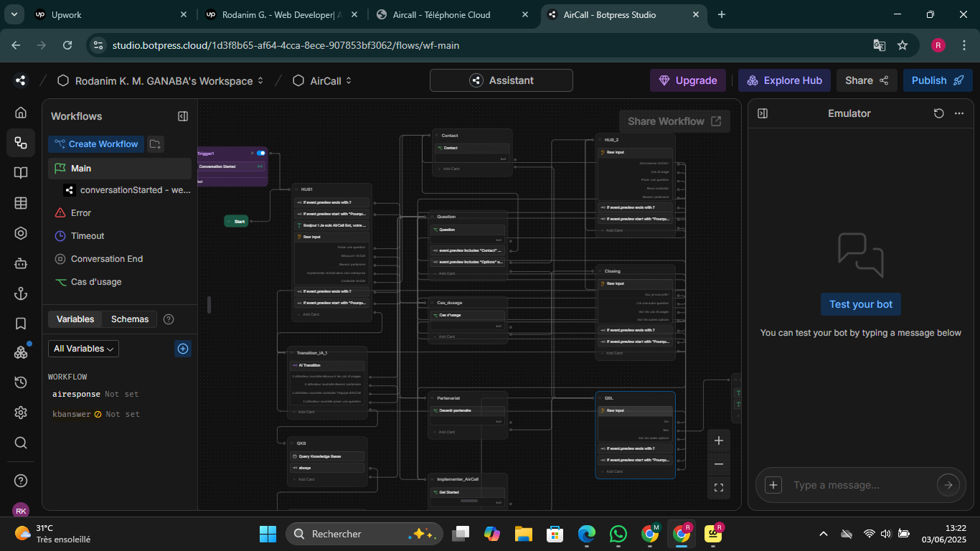
Task: Open the settings gear in sidebar
Action: [x=21, y=413]
